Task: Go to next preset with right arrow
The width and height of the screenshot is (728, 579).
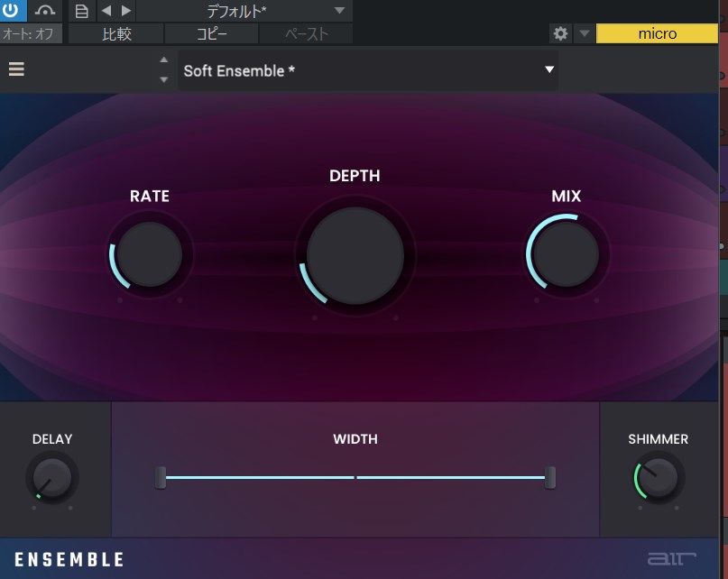Action: 125,11
